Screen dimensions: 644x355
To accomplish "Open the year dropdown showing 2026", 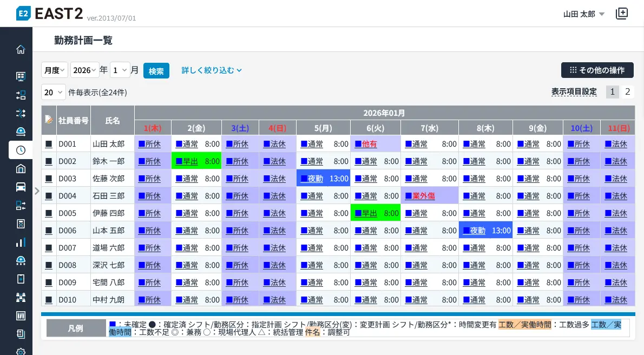I will [84, 70].
